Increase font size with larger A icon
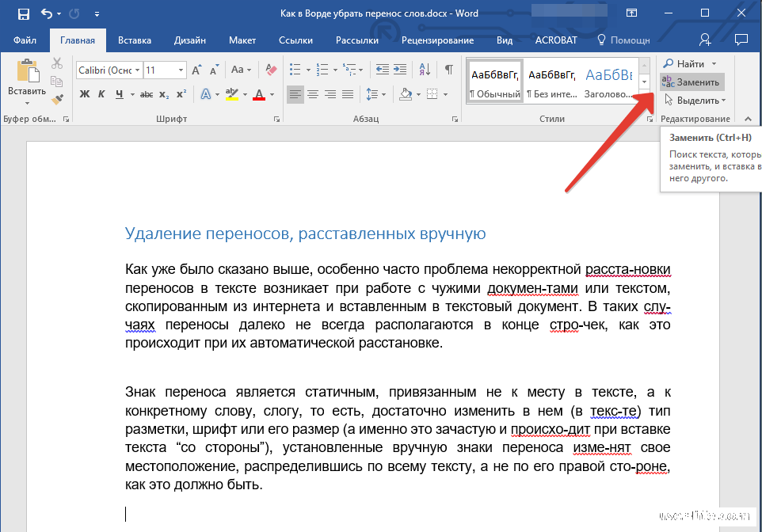762x532 pixels. click(196, 70)
